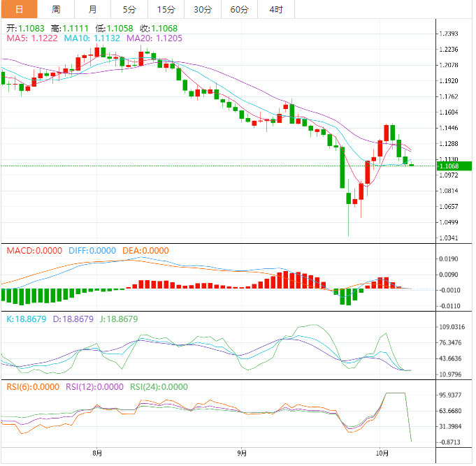This screenshot has height=466, width=476.
Task: Click the MACD:0.0000 indicator label
Action: (34, 251)
